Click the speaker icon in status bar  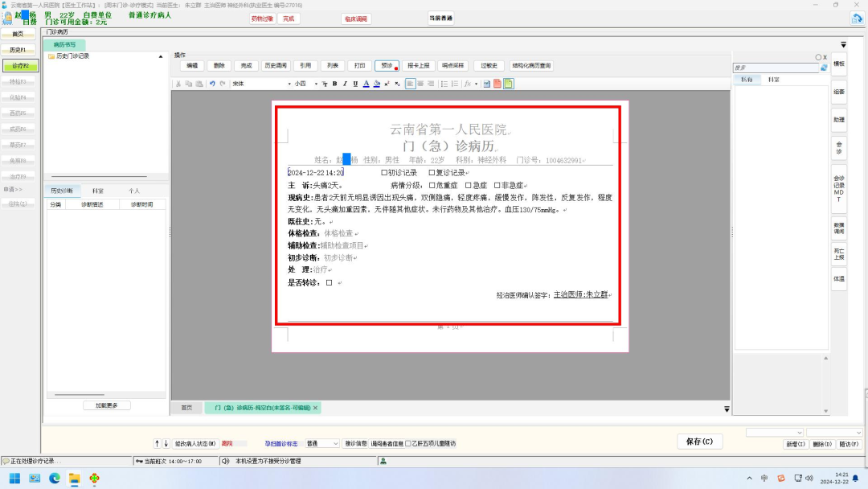225,461
